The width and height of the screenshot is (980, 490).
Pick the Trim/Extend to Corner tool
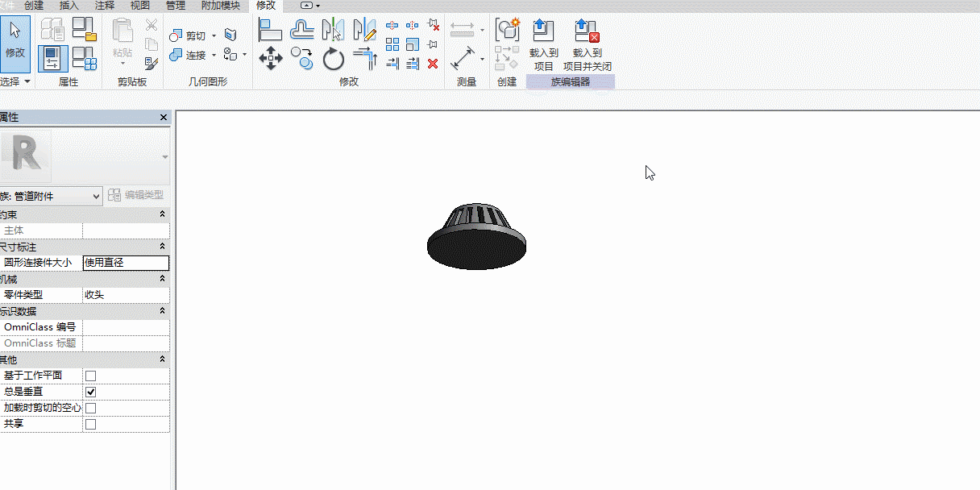pos(365,59)
